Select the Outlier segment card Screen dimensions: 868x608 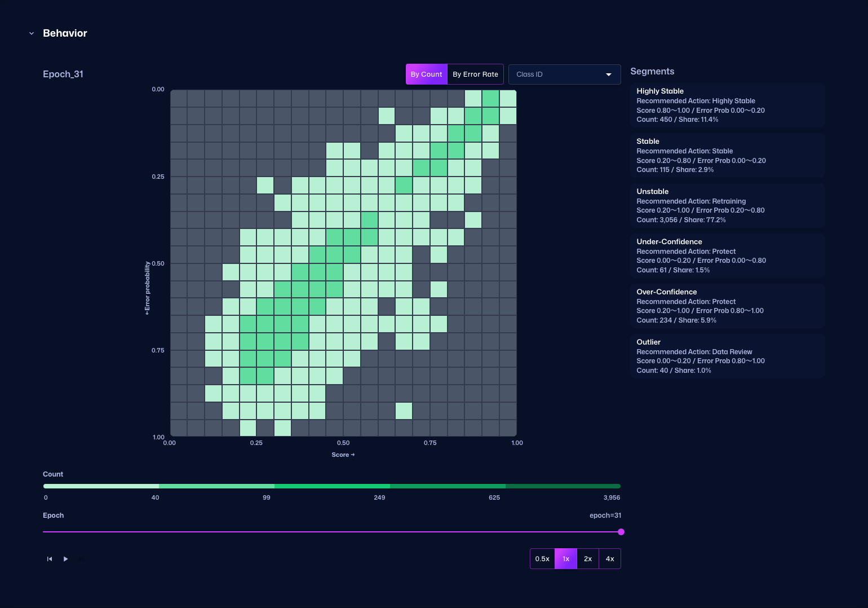click(727, 356)
